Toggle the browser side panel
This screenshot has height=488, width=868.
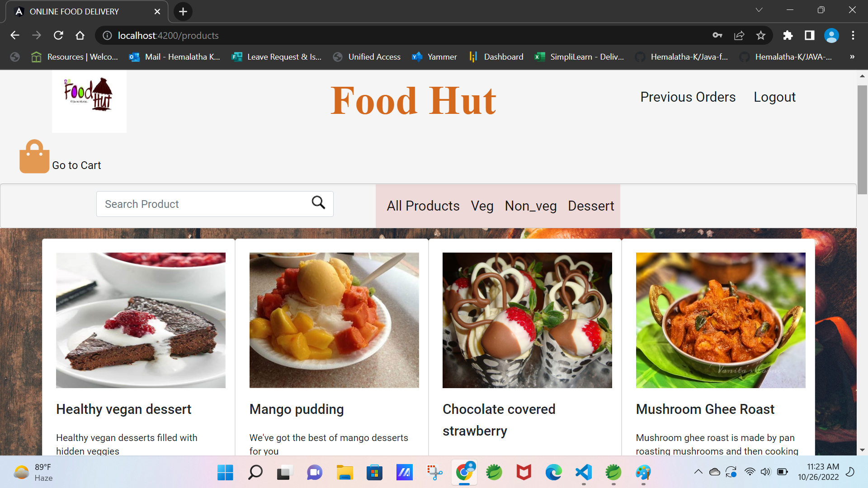[x=810, y=35]
